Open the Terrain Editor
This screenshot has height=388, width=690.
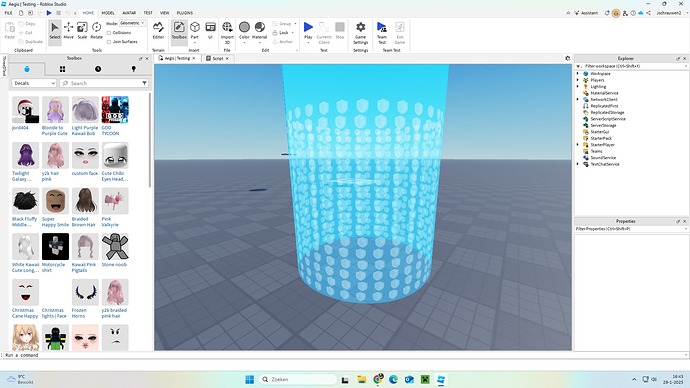pos(158,31)
